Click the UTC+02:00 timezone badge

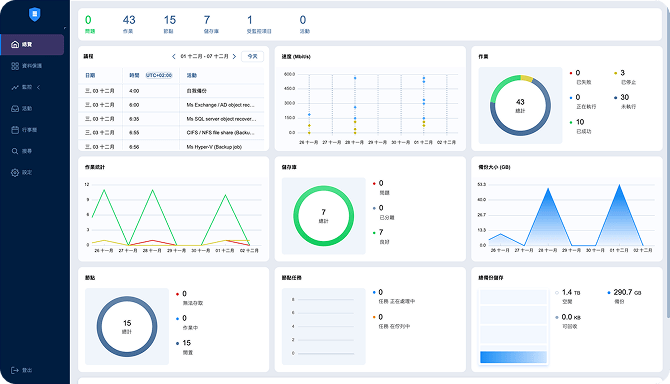click(x=159, y=75)
